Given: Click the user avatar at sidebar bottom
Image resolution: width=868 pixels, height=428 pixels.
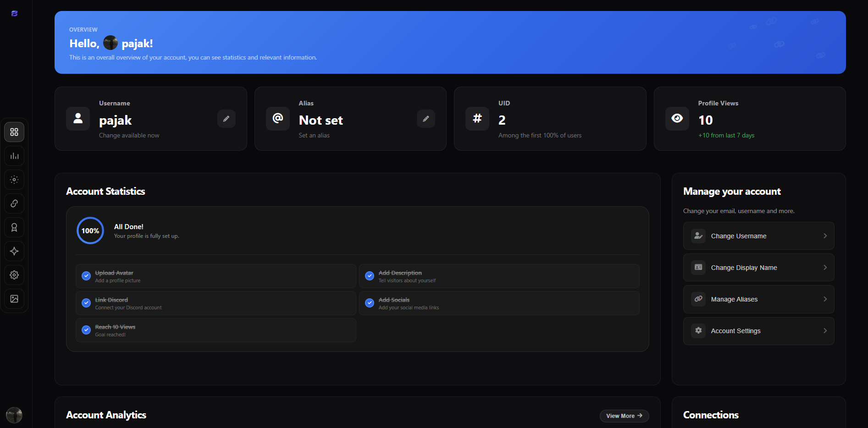Looking at the screenshot, I should pyautogui.click(x=14, y=415).
